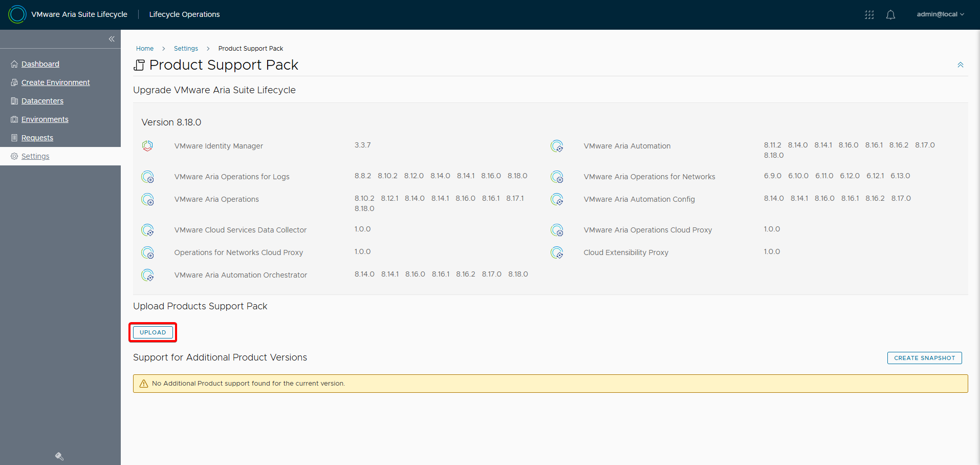
Task: Collapse the Product Support Pack header section
Action: pyautogui.click(x=960, y=65)
